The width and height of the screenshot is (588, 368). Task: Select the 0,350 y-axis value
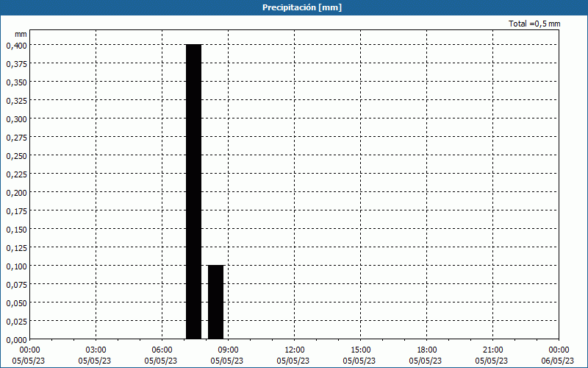16,82
